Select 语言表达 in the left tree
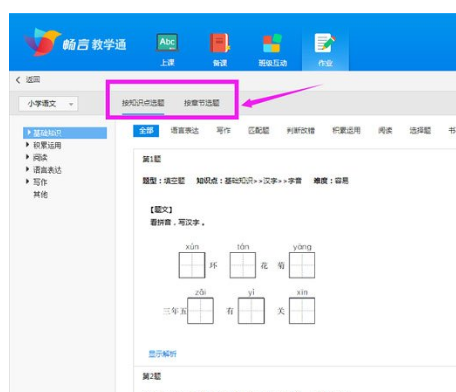The image size is (456, 392). pos(47,170)
